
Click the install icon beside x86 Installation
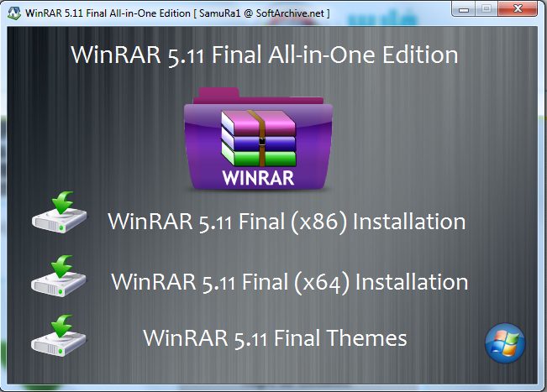pos(60,212)
